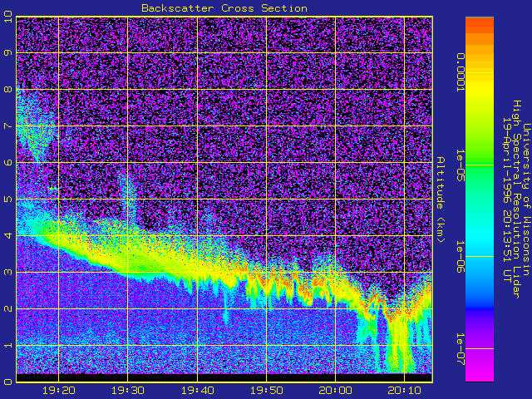Click the altitude axis label 5
The width and height of the screenshot is (532, 399).
click(8, 199)
